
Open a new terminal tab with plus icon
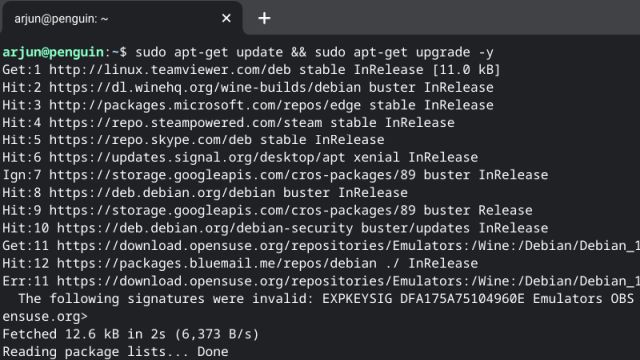tap(264, 18)
